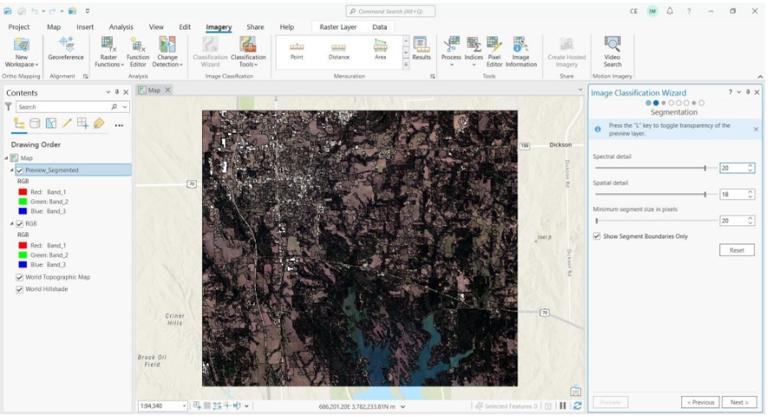
Task: Switch Contents to List By Selection
Action: pyautogui.click(x=51, y=123)
